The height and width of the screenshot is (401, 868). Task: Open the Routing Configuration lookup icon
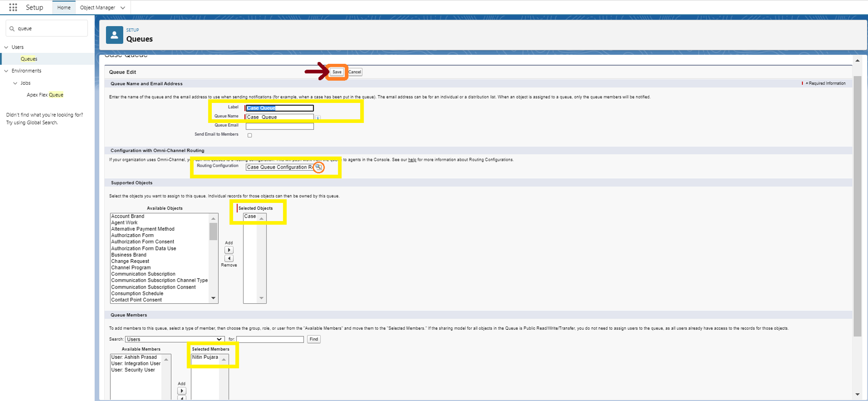click(x=318, y=167)
